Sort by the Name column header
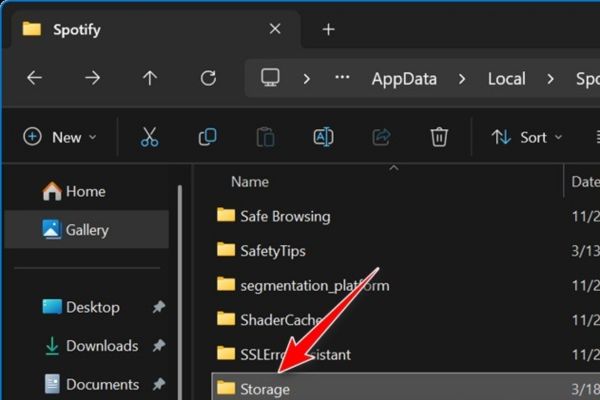 [250, 182]
